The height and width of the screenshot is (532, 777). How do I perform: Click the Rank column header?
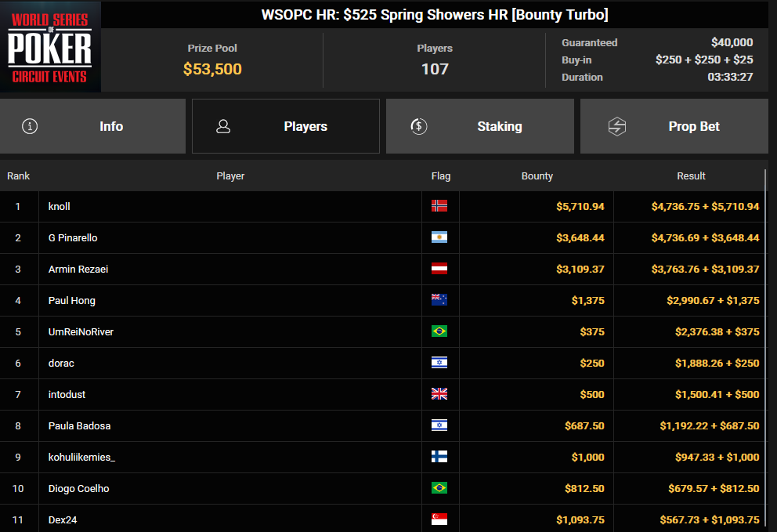[x=18, y=176]
